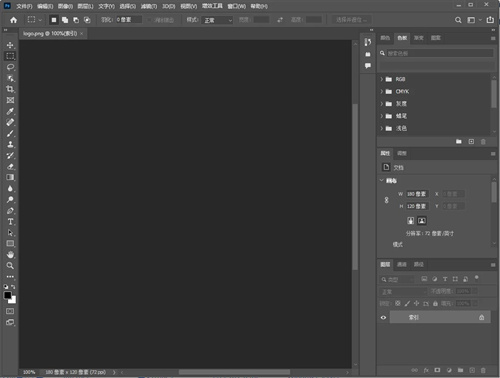Select the Brush tool in toolbox
Screen dimensions: 500x378
click(x=10, y=133)
